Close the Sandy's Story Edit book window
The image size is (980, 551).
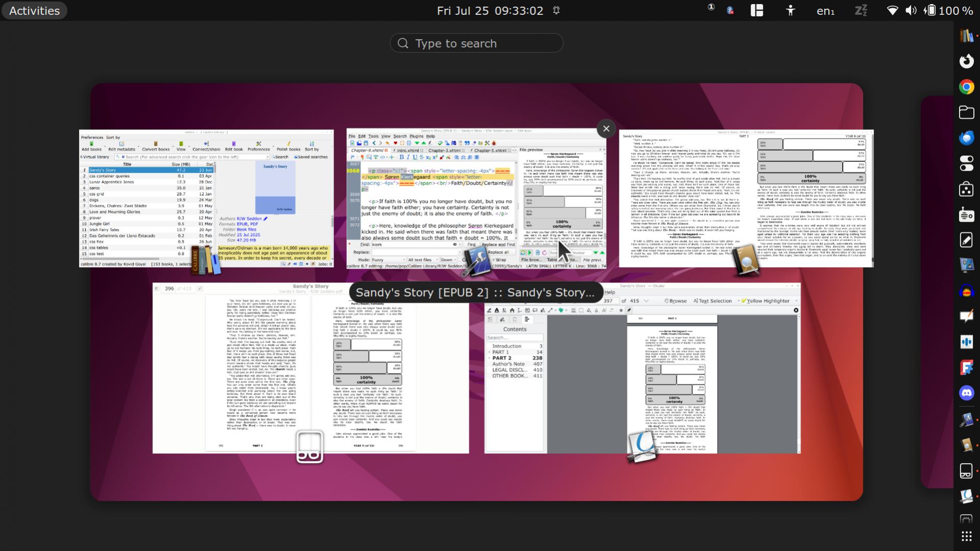click(x=606, y=129)
